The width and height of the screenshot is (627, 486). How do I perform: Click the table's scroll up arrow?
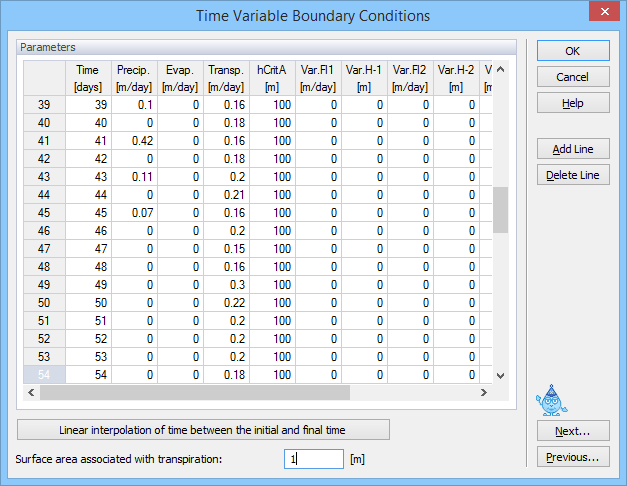click(x=500, y=70)
